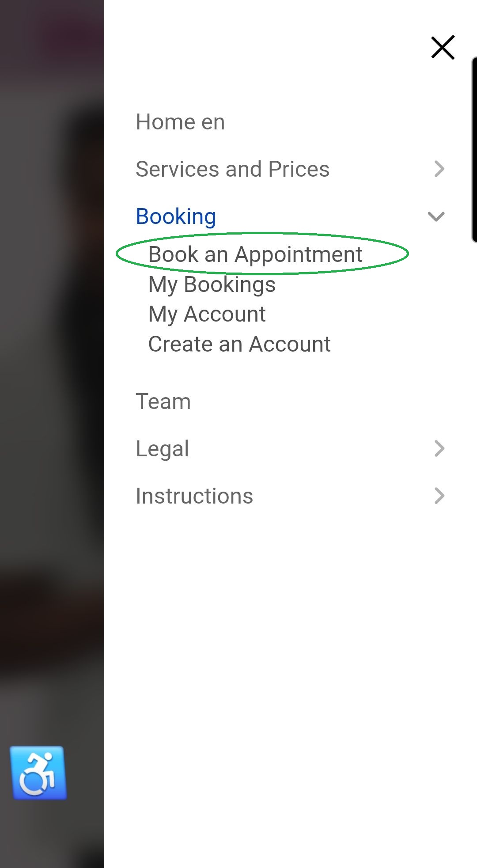Click the blank space between Create an Account and Team
This screenshot has height=868, width=477.
pos(287,372)
